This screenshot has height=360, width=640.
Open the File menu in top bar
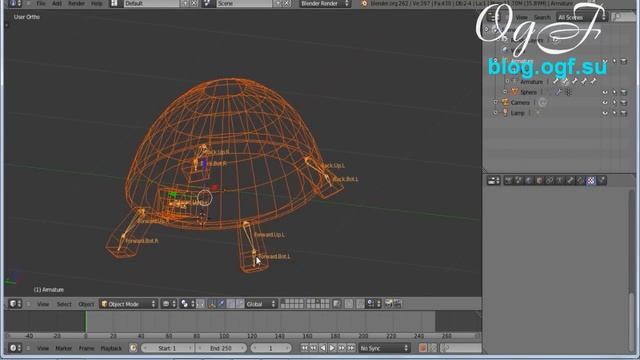(x=41, y=3)
